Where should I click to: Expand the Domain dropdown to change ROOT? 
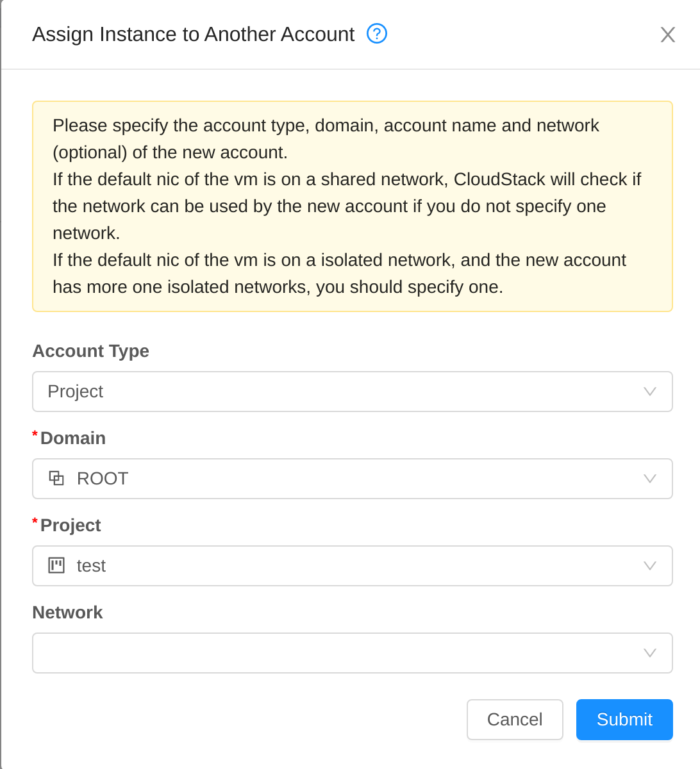pos(352,478)
